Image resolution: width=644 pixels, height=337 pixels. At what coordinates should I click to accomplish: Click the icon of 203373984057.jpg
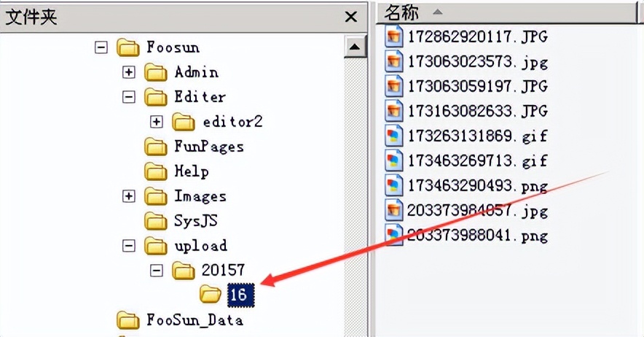pyautogui.click(x=393, y=210)
